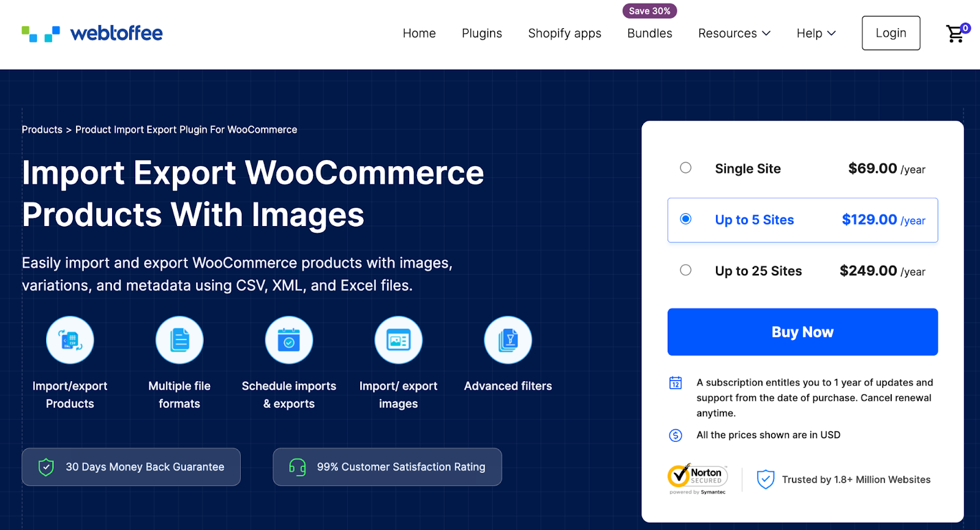
Task: Click the 99% Customer Satisfaction Rating badge
Action: pos(387,467)
